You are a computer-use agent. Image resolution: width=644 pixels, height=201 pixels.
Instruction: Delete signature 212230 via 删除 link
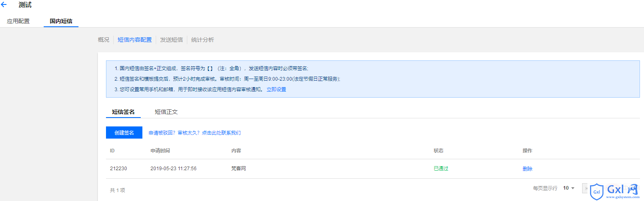click(527, 169)
